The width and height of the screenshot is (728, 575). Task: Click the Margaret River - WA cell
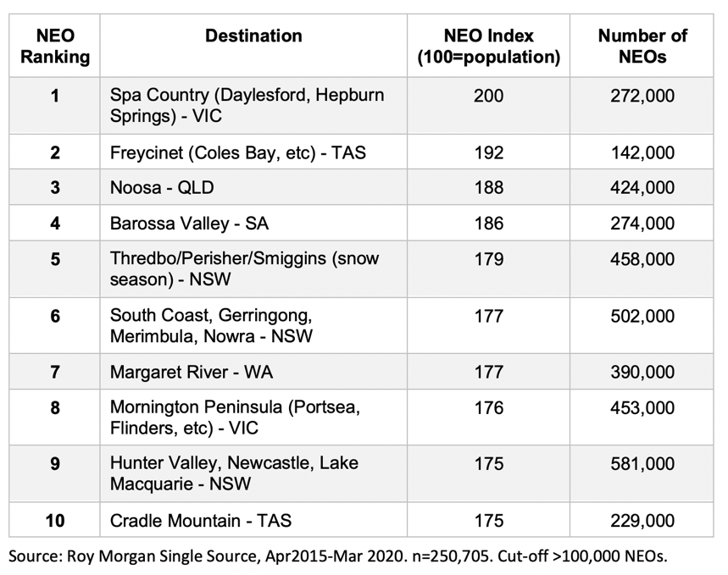[x=192, y=372]
